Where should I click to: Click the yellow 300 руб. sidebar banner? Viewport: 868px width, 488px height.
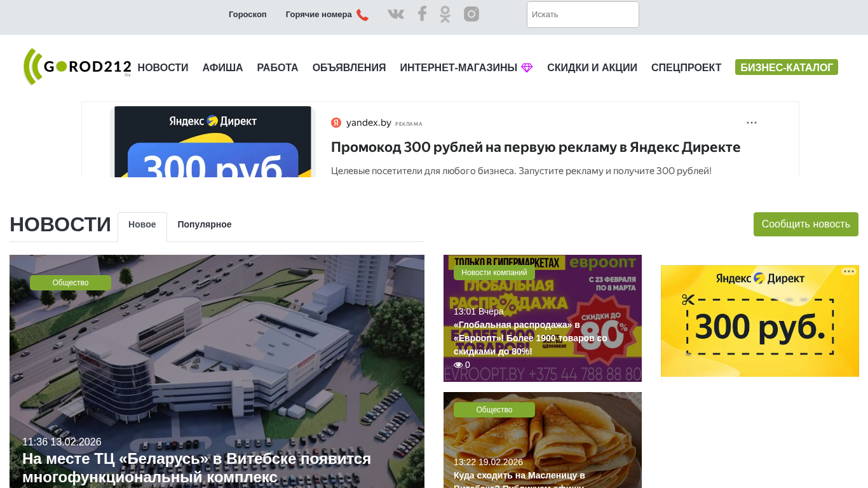pos(760,321)
